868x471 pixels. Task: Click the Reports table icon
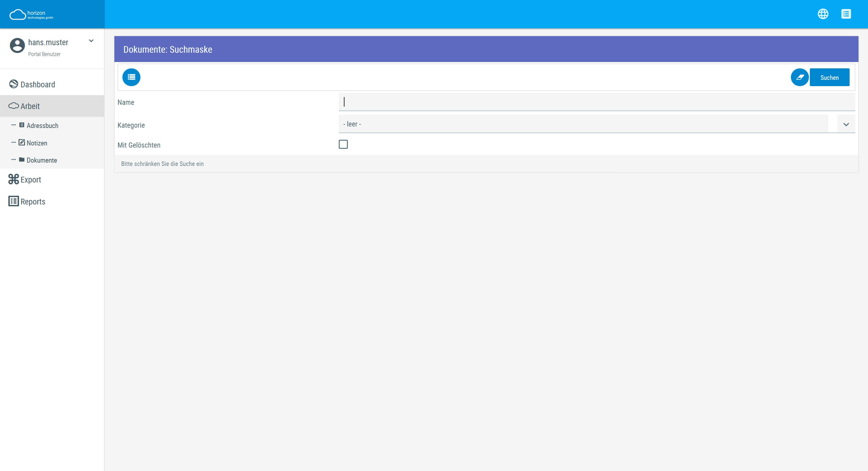pos(14,201)
